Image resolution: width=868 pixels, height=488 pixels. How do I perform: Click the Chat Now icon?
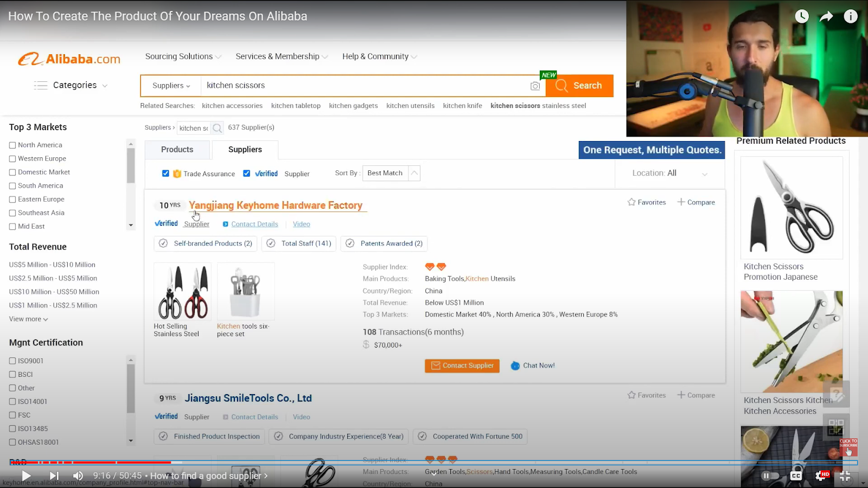tap(515, 366)
